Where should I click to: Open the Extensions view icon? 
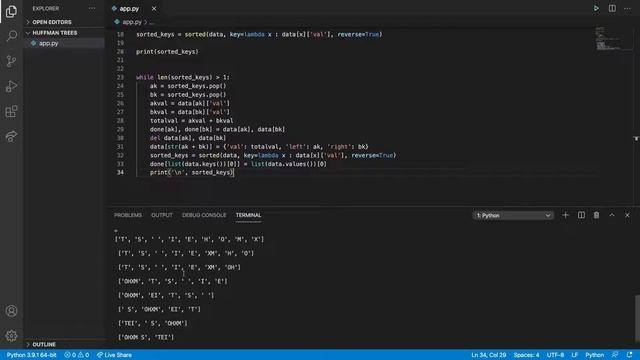tap(11, 111)
